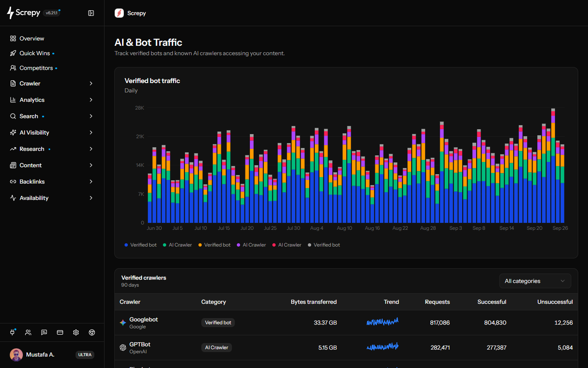This screenshot has height=368, width=588.
Task: Toggle the blue Verified bot legend series
Action: click(140, 245)
